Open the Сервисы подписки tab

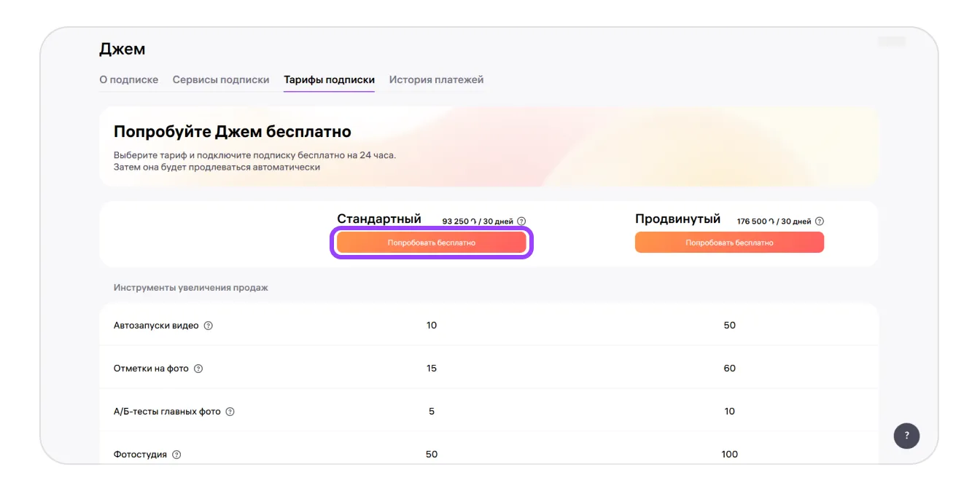[x=220, y=79]
